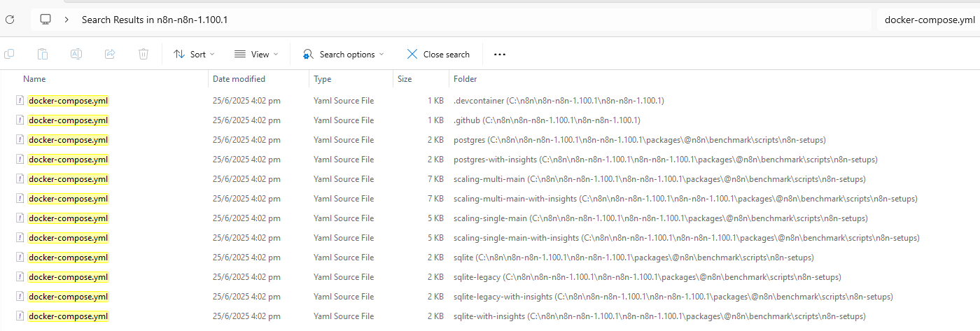Viewport: 980px width, 331px height.
Task: Click the Refresh button
Action: [x=10, y=20]
